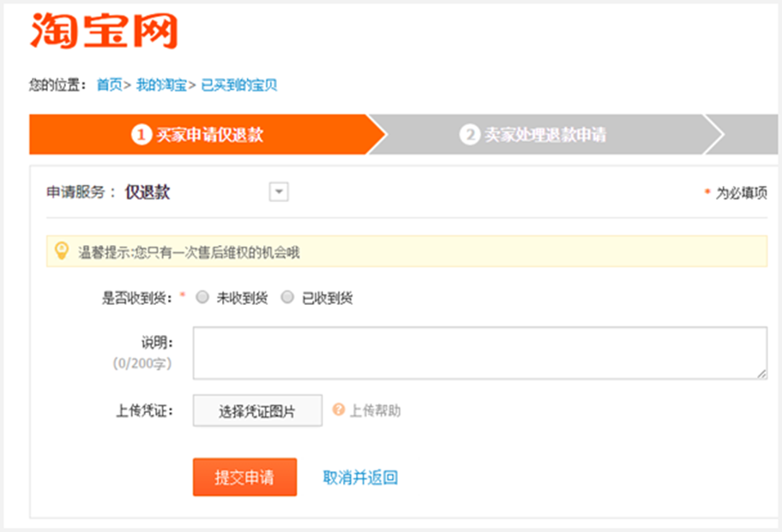
Task: Click the 上传凭证 field label
Action: 145,410
